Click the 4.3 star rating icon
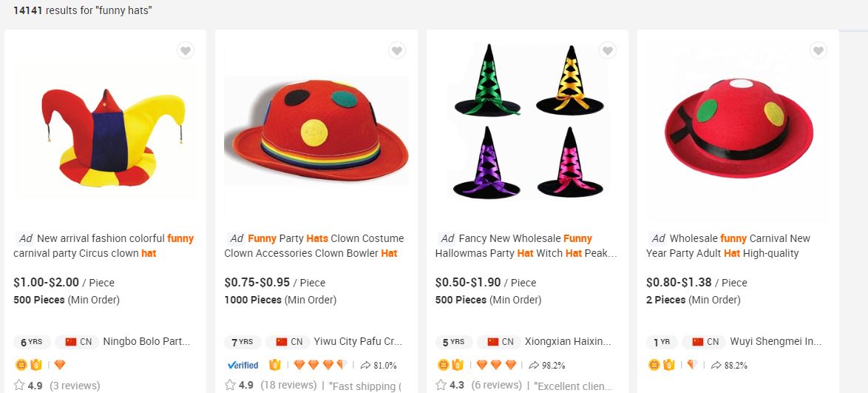The width and height of the screenshot is (868, 393). 441,385
